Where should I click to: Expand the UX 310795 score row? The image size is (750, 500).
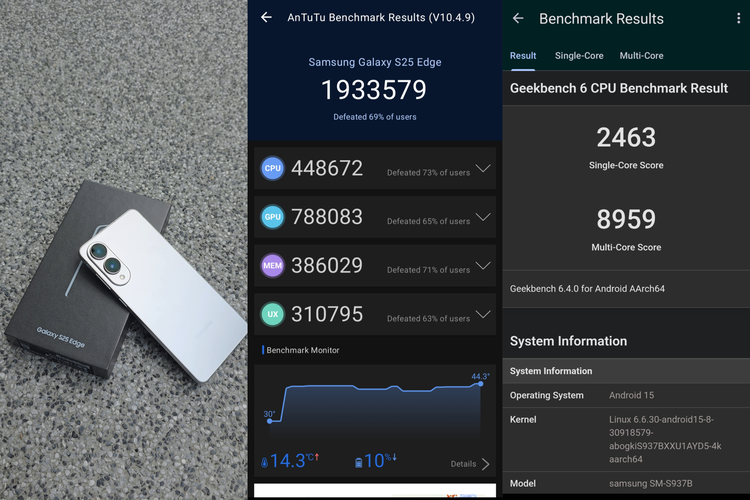(483, 314)
